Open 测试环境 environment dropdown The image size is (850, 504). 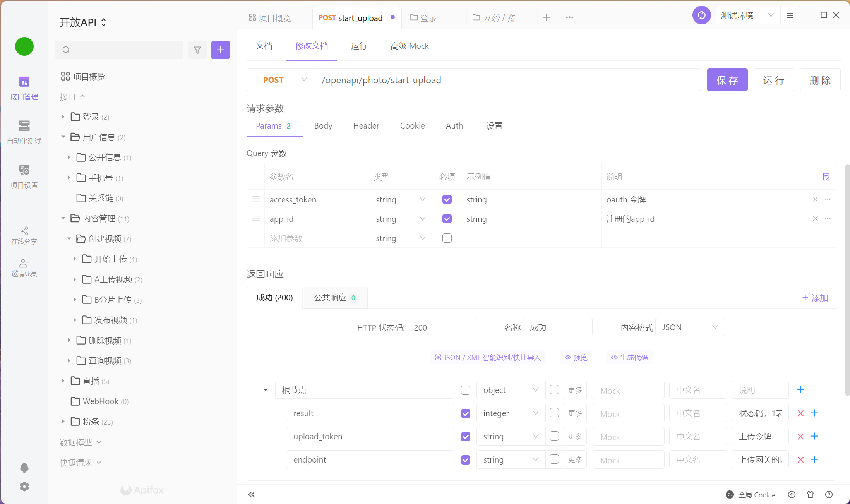[747, 15]
